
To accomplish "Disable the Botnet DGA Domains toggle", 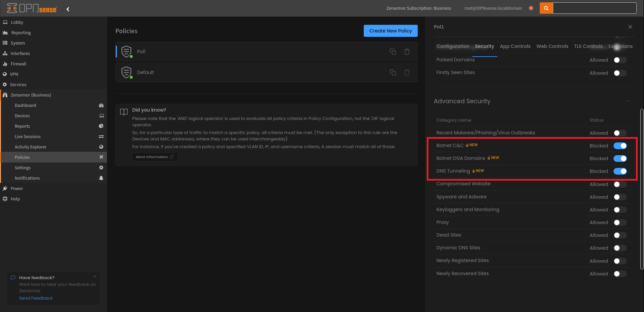I will 620,159.
